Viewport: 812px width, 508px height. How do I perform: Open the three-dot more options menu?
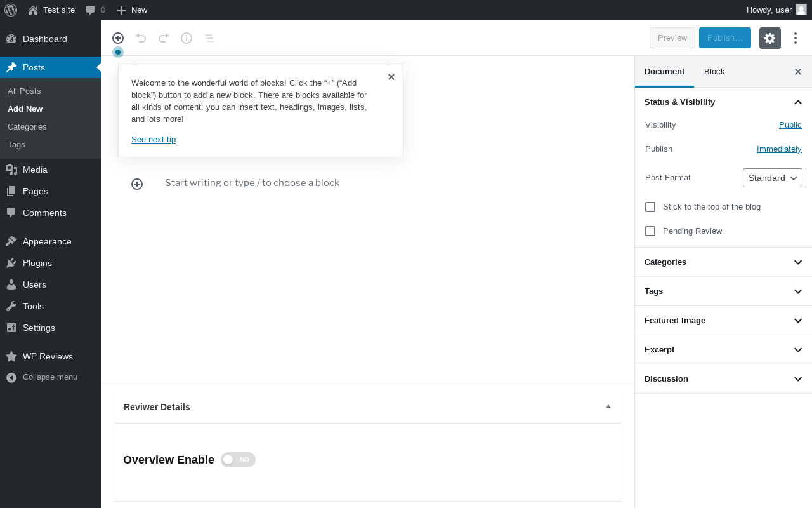pyautogui.click(x=796, y=38)
